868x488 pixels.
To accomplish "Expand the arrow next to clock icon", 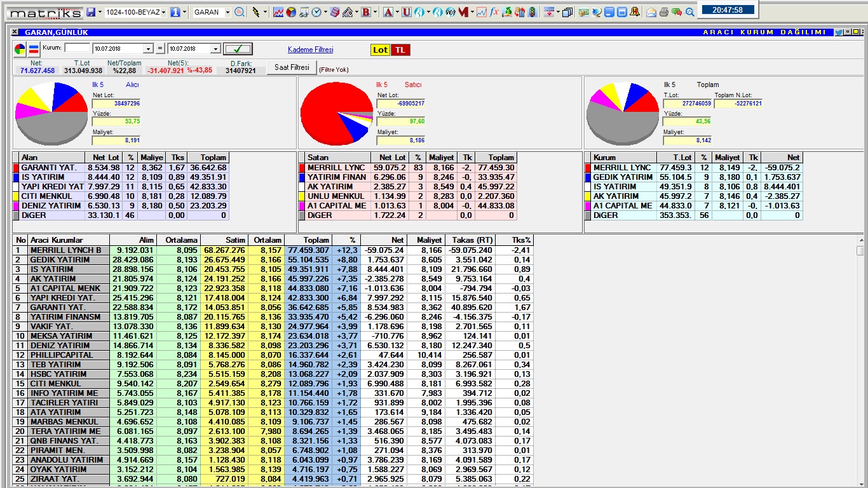I will click(325, 12).
